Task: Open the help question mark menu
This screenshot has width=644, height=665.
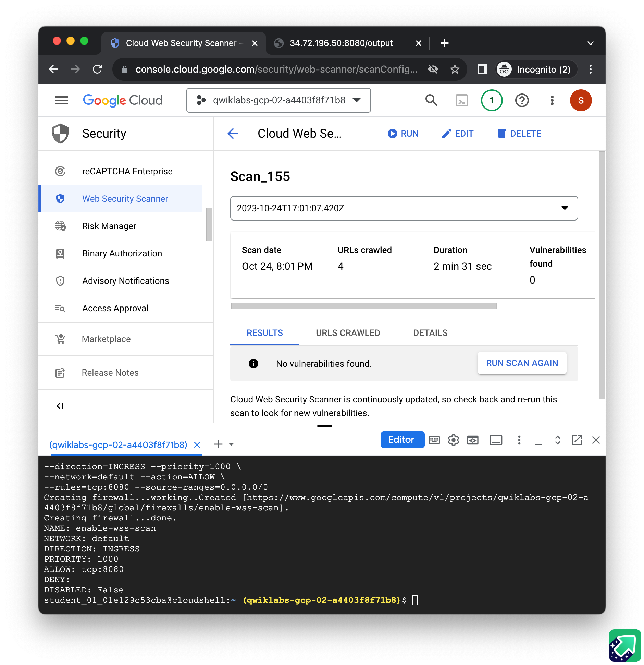Action: coord(522,101)
